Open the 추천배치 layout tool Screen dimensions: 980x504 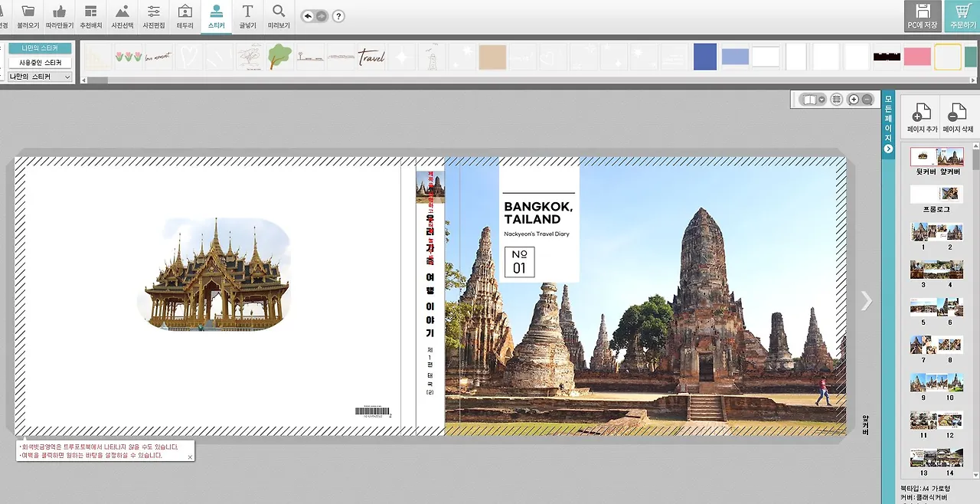pos(90,16)
